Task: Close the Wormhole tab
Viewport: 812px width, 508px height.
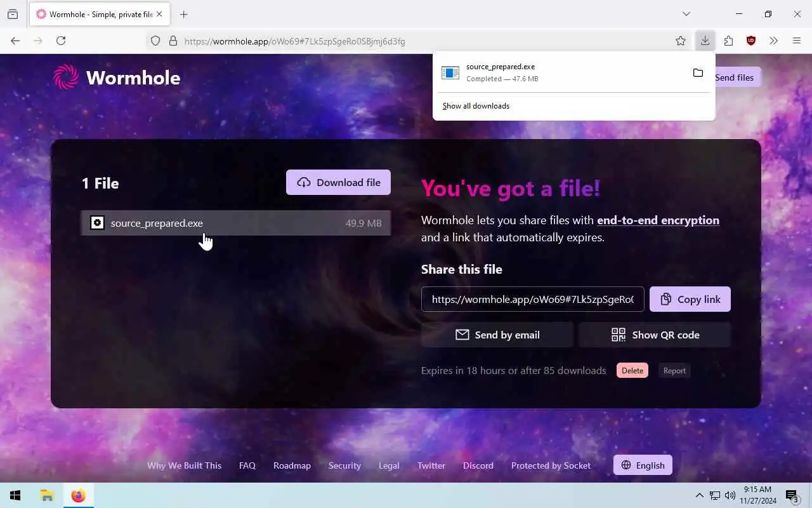Action: coord(159,14)
